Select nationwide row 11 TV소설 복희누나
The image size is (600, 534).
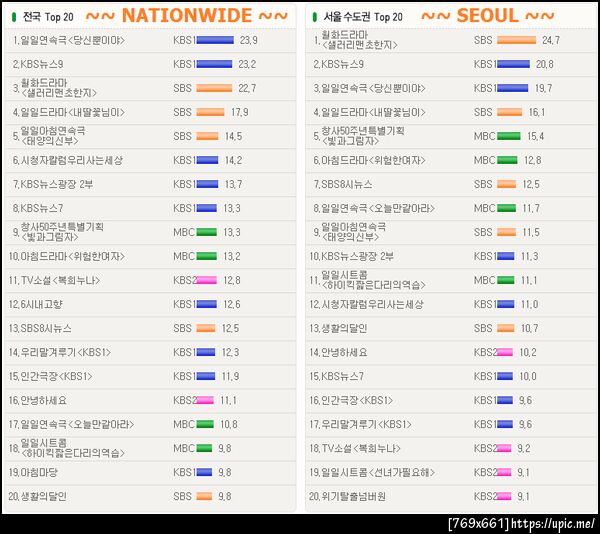[150, 280]
